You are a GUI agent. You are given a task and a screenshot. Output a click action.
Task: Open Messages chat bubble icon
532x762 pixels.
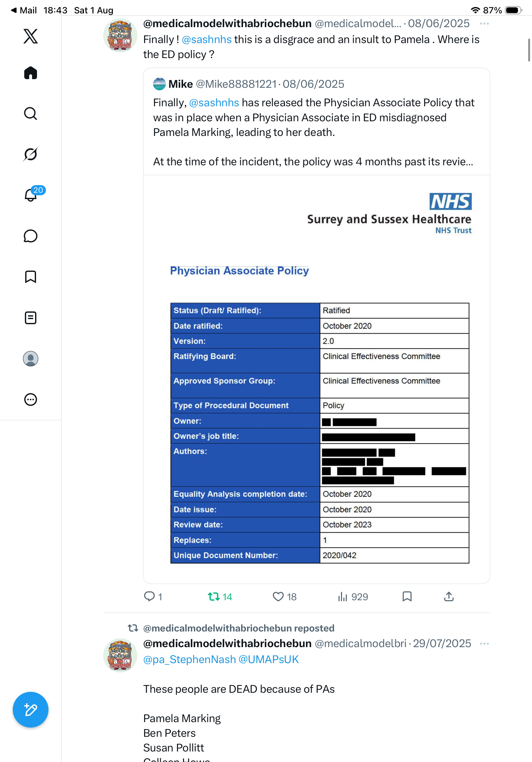point(31,236)
